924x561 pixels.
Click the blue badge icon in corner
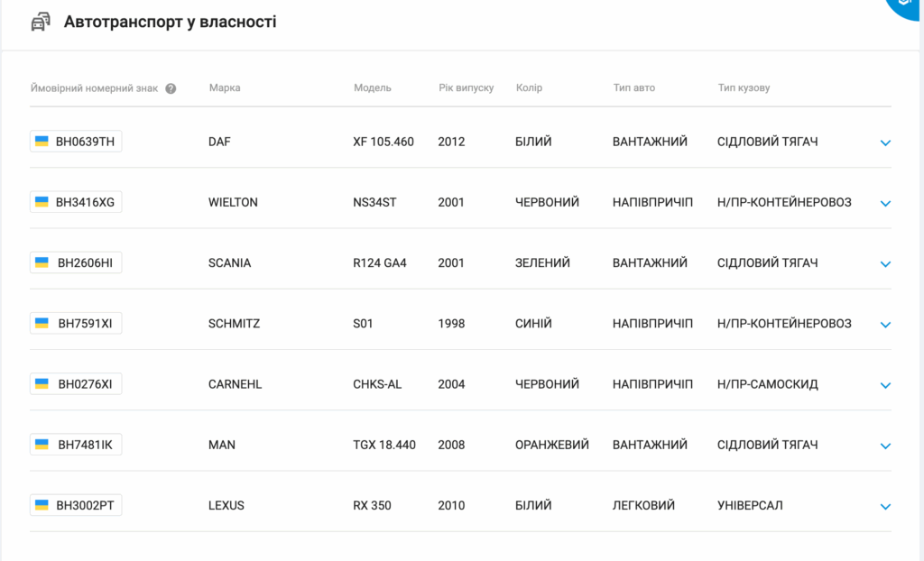[904, 6]
